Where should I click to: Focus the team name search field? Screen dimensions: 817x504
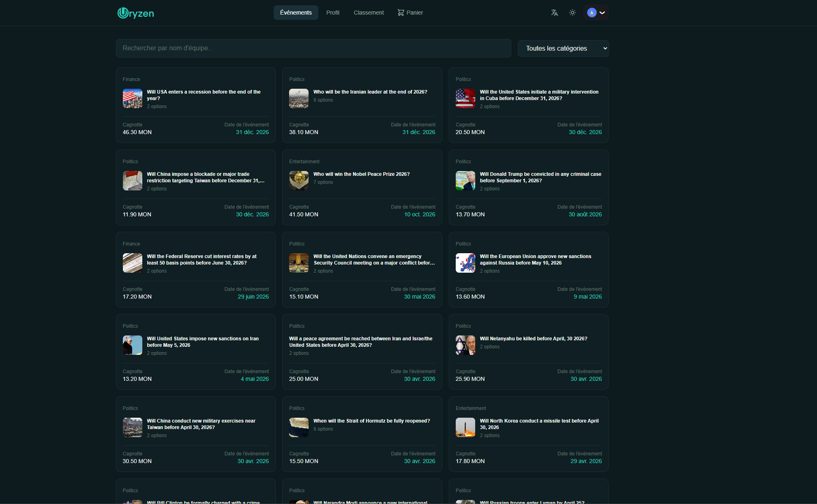pos(313,48)
